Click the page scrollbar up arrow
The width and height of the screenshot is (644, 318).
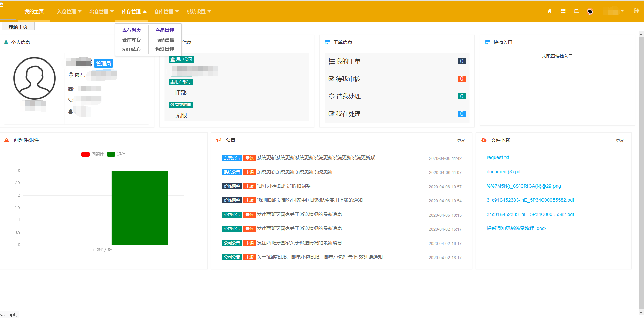pyautogui.click(x=641, y=34)
